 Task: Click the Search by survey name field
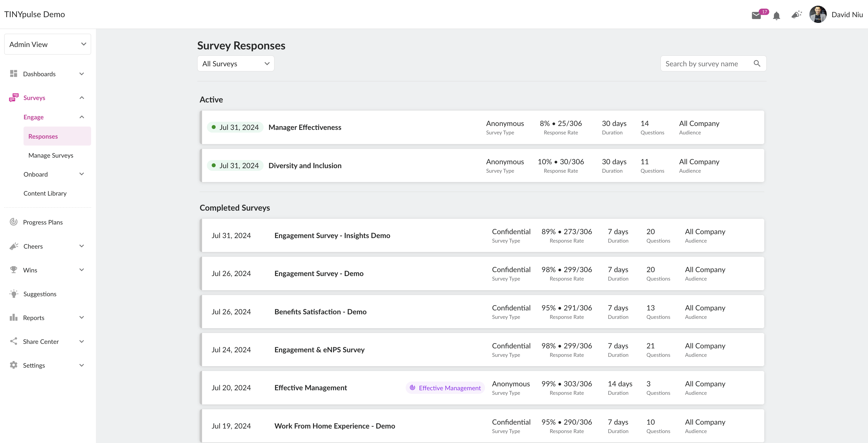pos(713,63)
